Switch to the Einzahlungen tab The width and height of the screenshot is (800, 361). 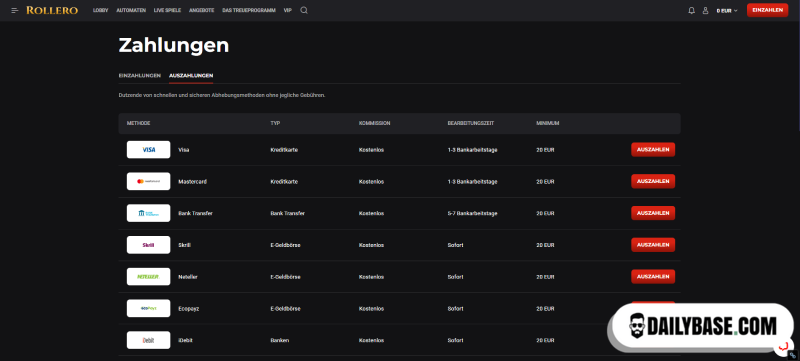pyautogui.click(x=140, y=75)
